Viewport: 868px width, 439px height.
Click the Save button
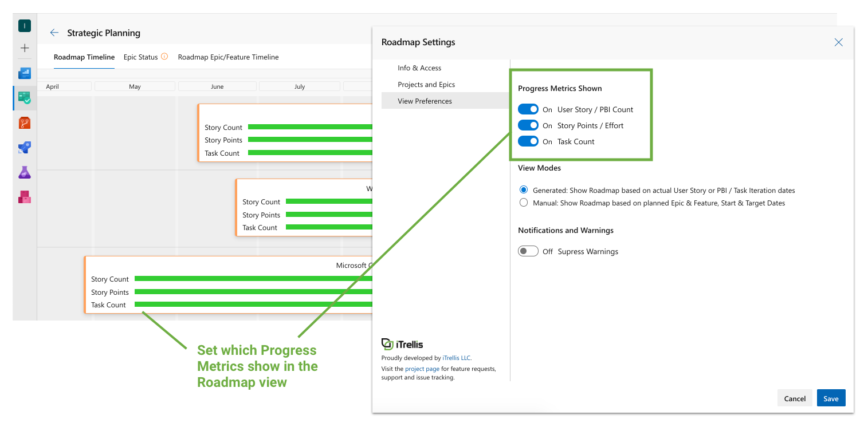(831, 398)
